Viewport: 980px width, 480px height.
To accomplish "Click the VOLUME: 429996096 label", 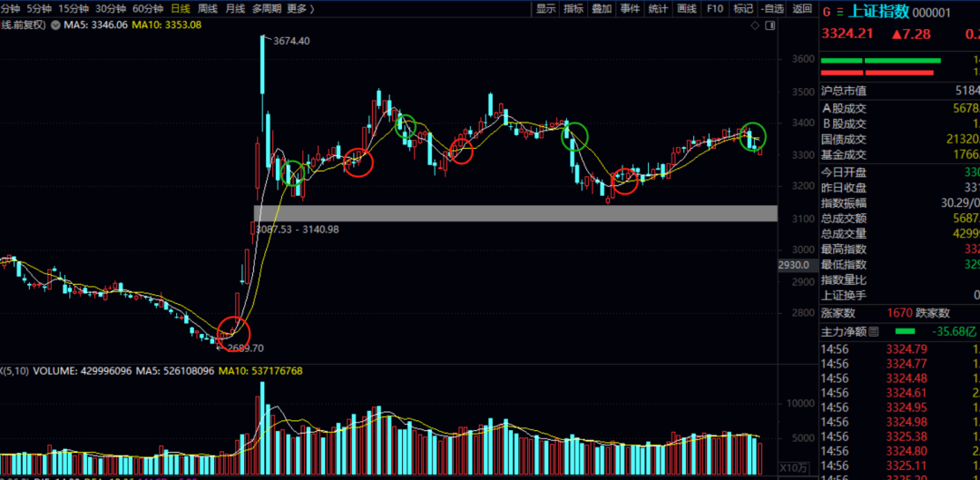I will point(83,371).
